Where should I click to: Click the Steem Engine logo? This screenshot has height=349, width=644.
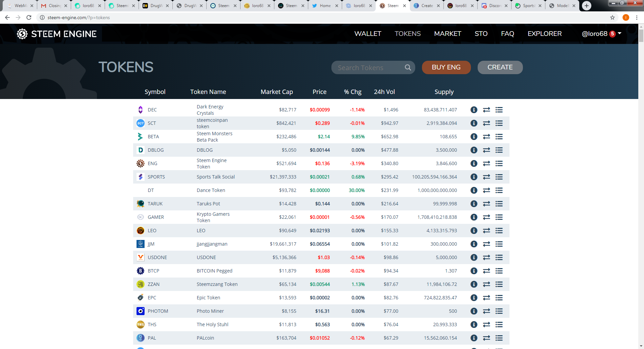pos(57,34)
